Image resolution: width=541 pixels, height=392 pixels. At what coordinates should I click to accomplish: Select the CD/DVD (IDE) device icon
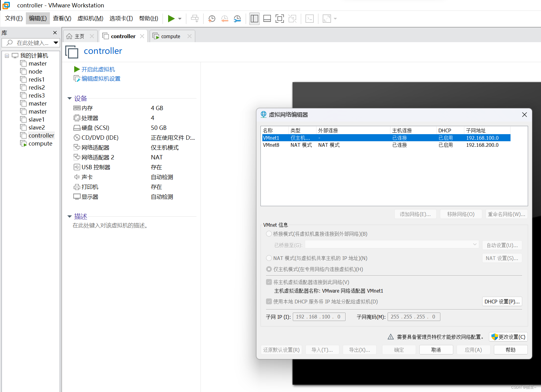(77, 138)
